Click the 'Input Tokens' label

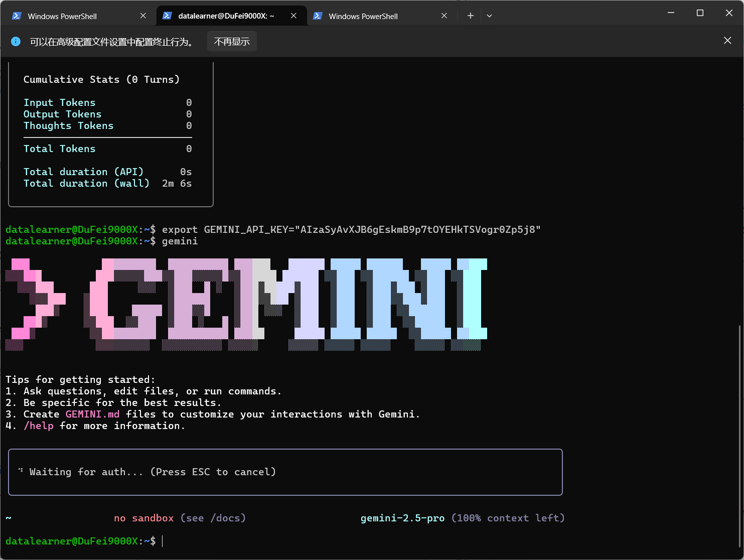click(59, 102)
